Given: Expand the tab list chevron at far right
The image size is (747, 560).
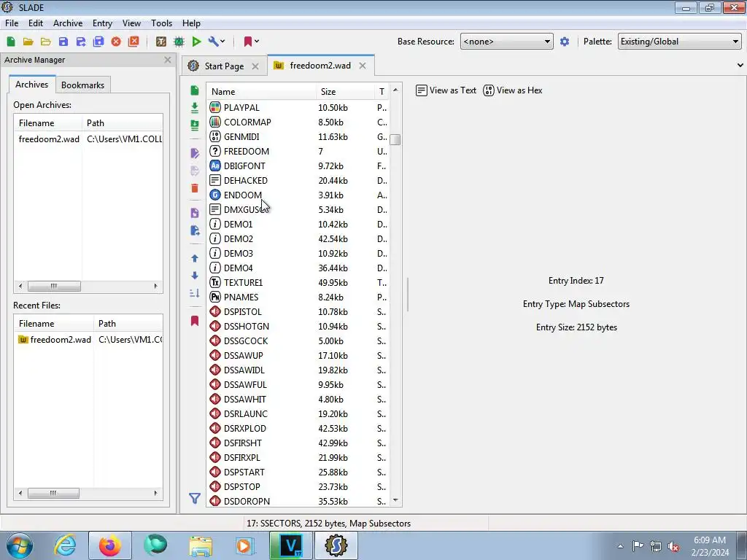Looking at the screenshot, I should (740, 65).
